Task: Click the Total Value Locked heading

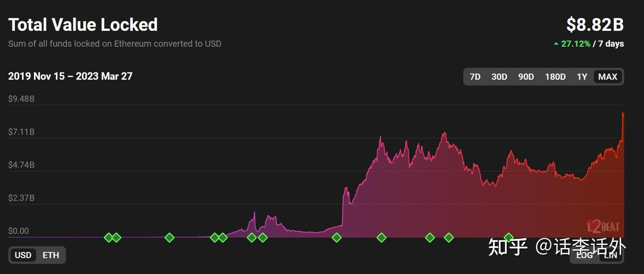Action: coord(83,25)
